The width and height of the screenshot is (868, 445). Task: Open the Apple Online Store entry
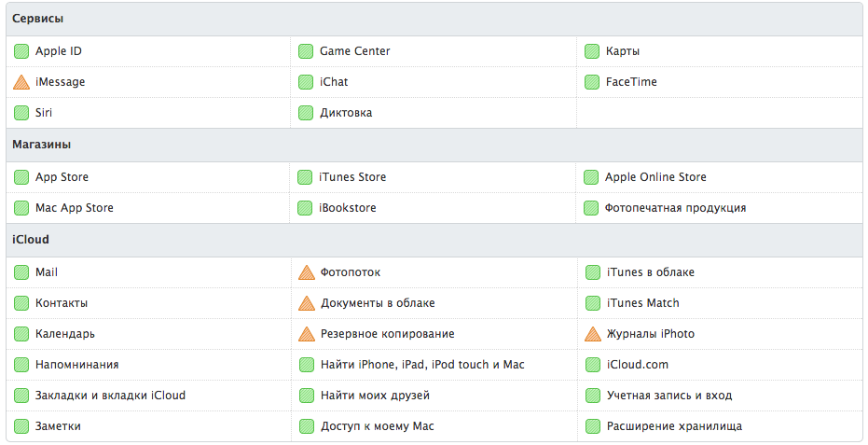(x=655, y=177)
